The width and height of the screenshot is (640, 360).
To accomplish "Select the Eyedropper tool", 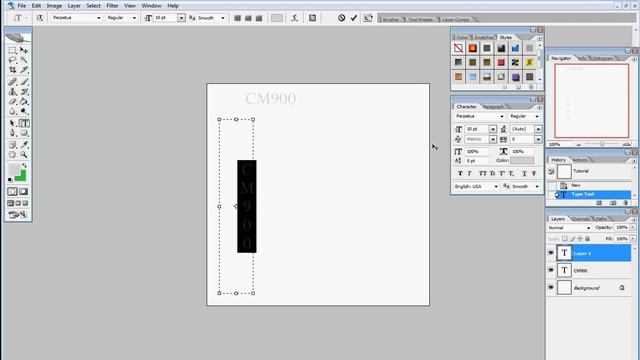I will (24, 144).
